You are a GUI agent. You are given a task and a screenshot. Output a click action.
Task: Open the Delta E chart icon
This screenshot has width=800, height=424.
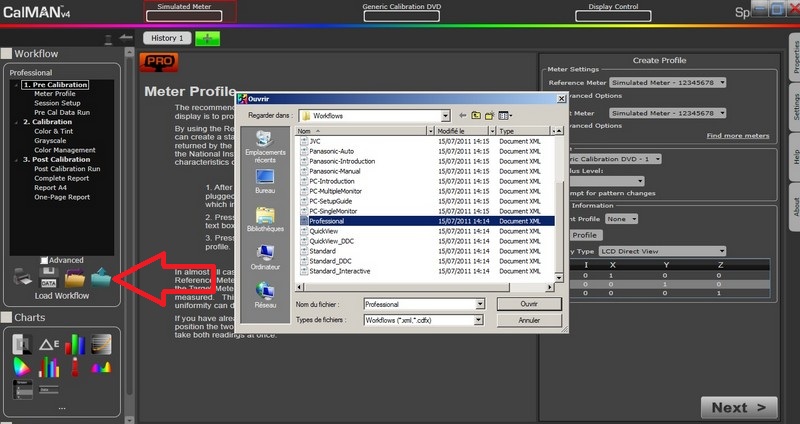click(48, 344)
